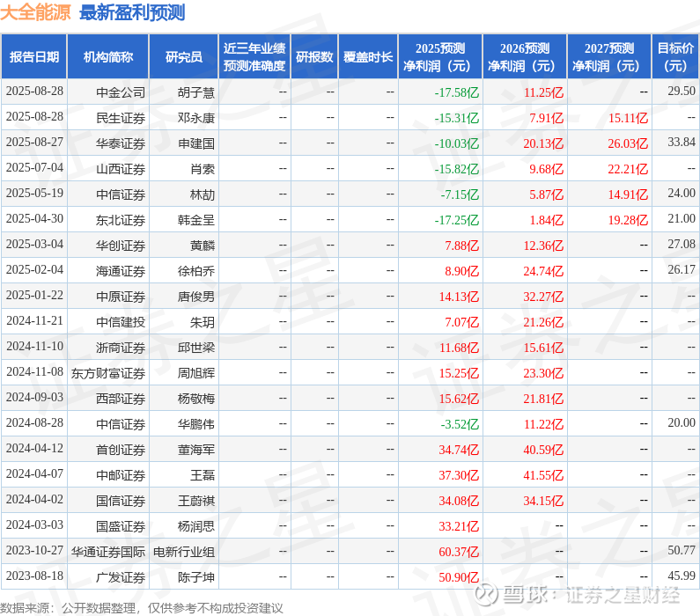The height and width of the screenshot is (616, 700).
Task: Select the 2025-05-19 report date
Action: point(34,193)
